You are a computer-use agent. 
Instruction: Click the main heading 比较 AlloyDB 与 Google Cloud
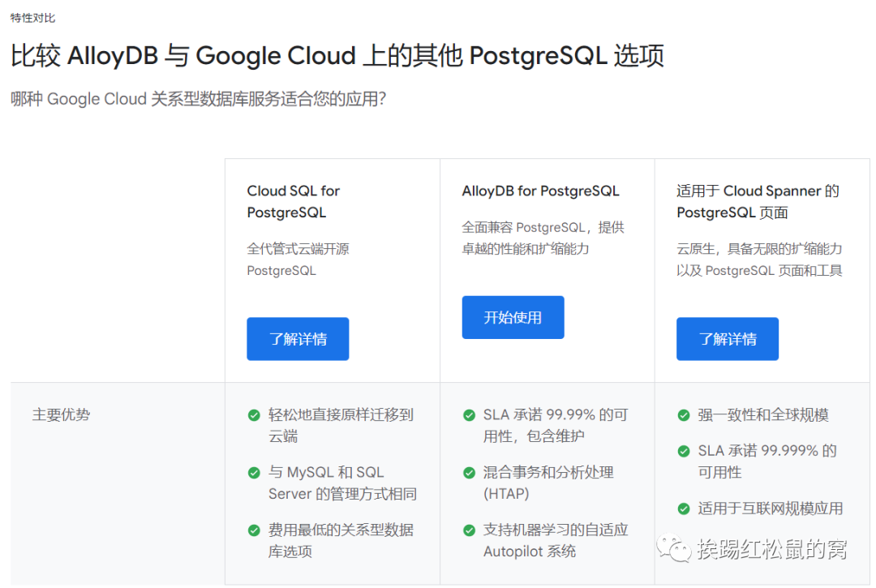point(337,56)
